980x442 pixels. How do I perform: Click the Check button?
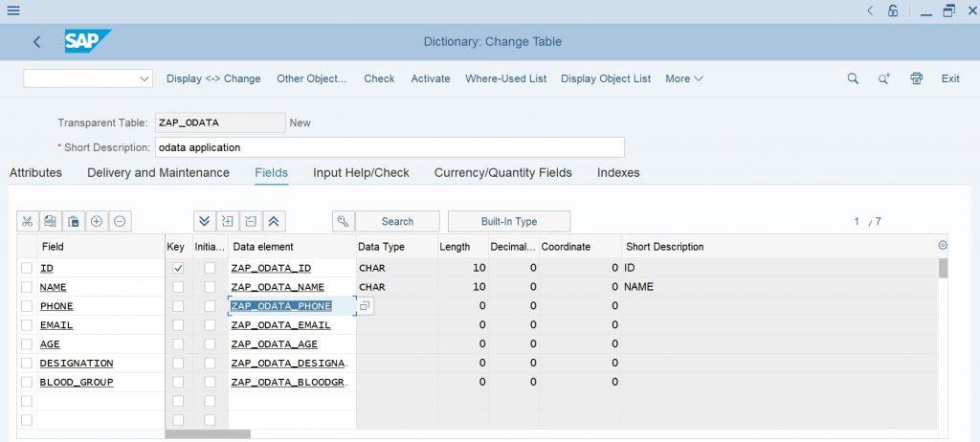coord(379,78)
